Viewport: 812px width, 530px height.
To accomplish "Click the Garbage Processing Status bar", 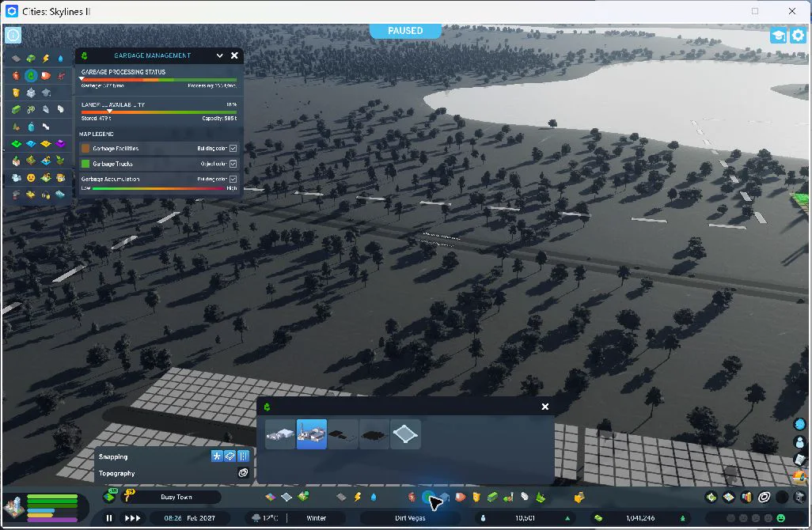I will click(159, 80).
